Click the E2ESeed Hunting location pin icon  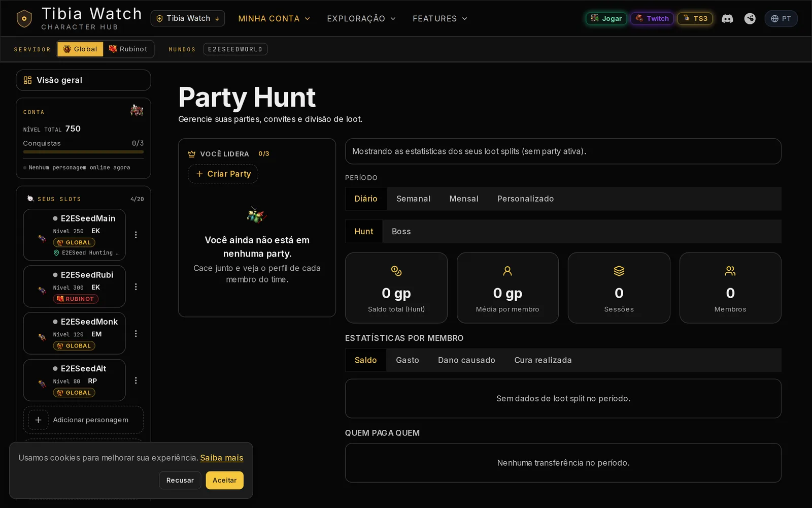(56, 252)
